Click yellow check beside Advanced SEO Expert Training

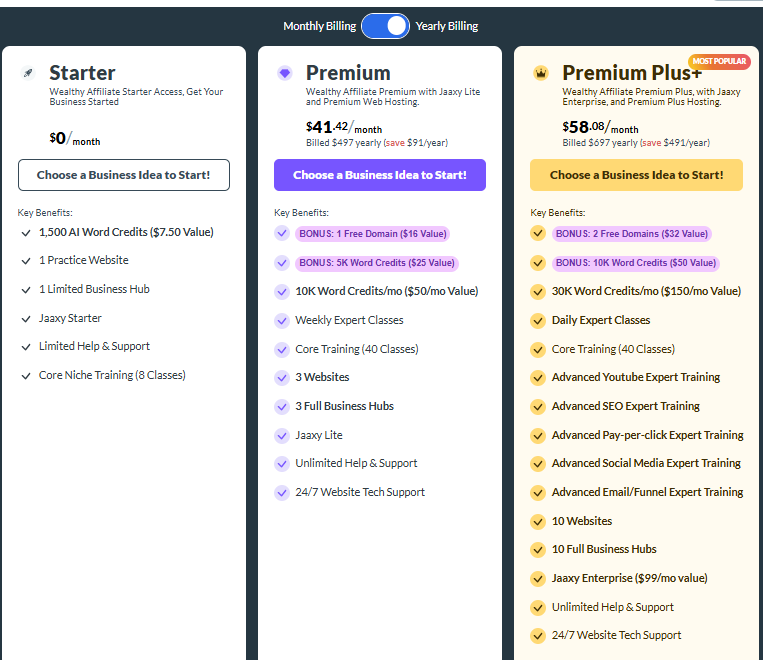(x=538, y=406)
